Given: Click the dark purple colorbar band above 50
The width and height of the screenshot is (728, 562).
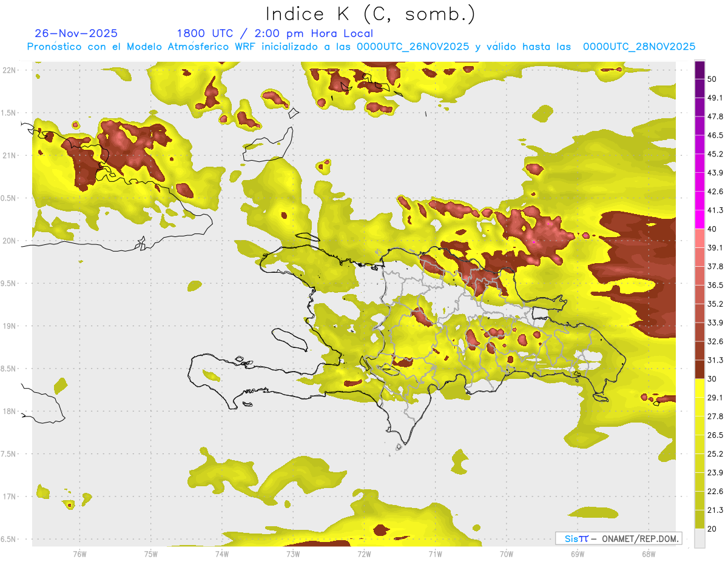Looking at the screenshot, I should coord(700,70).
